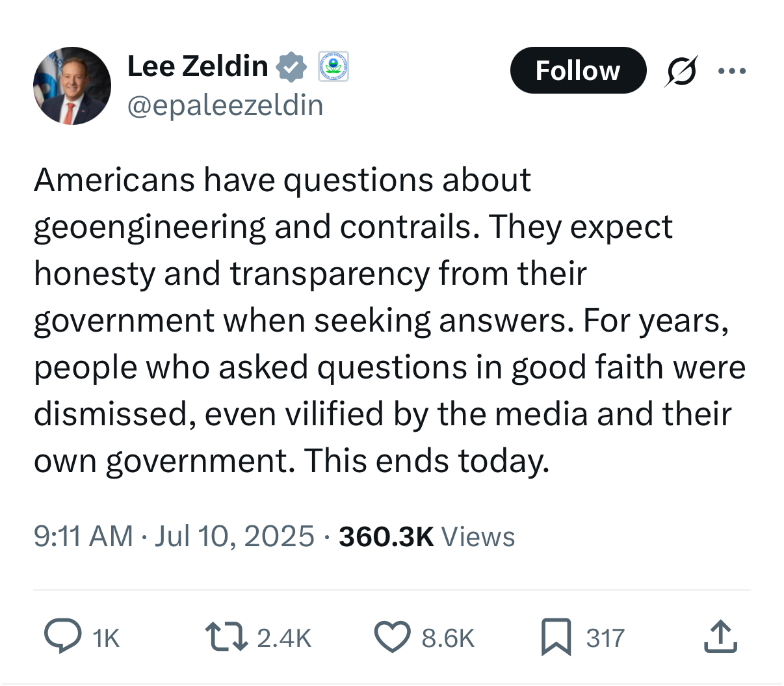Click the Lee Zeldin display name
Image resolution: width=784 pixels, height=686 pixels.
(198, 66)
